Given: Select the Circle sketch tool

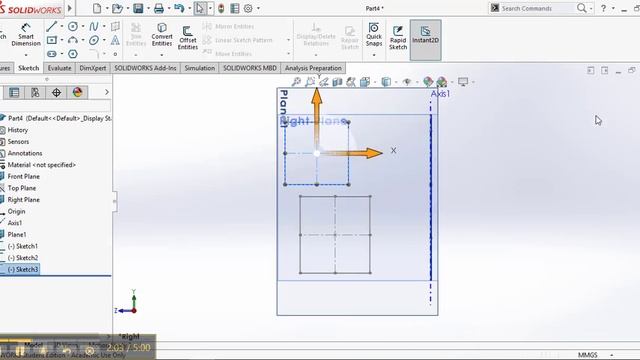Looking at the screenshot, I should click(73, 27).
